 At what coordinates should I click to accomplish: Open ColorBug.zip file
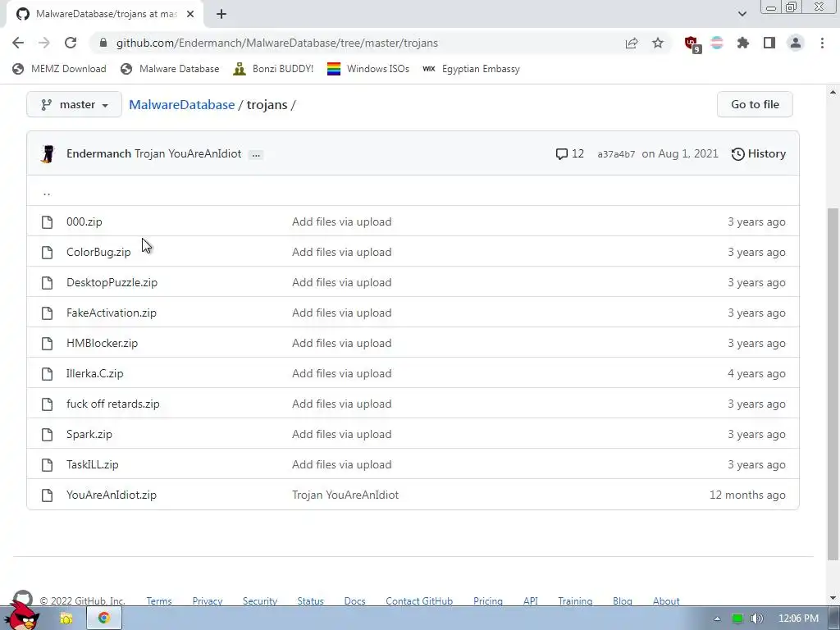coord(98,253)
